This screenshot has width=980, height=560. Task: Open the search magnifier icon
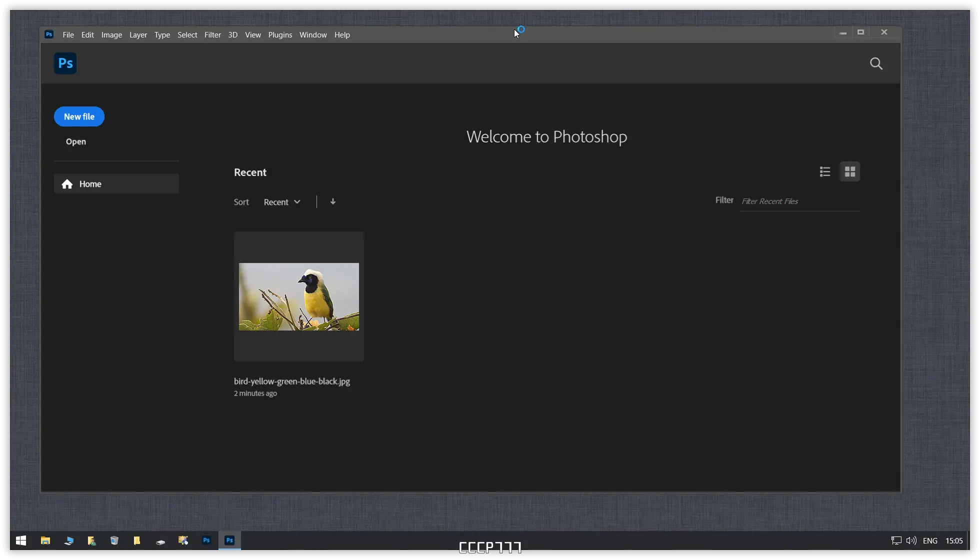(x=876, y=63)
